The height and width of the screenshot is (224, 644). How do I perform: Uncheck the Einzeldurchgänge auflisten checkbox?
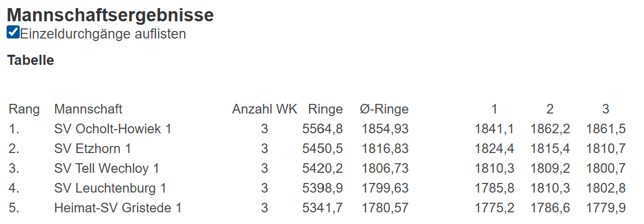(x=13, y=33)
